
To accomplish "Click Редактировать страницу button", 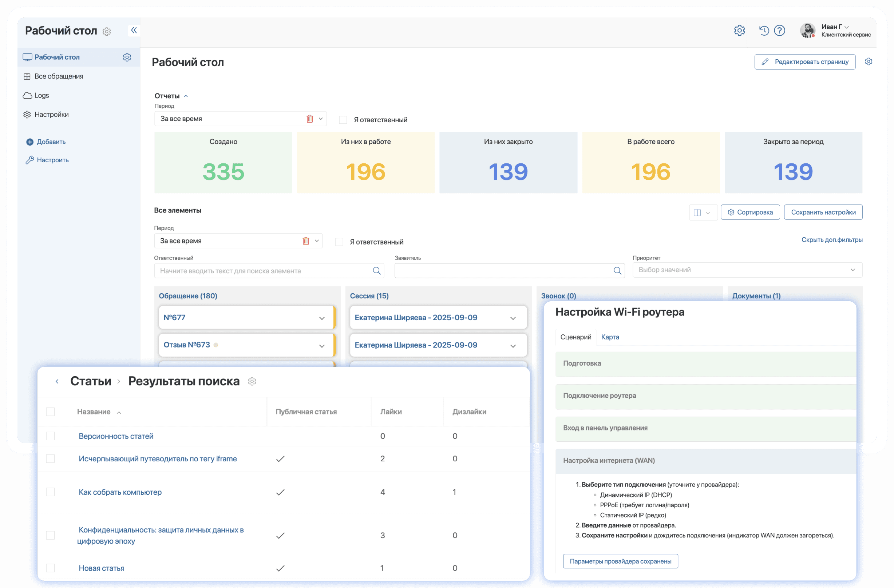I will coord(804,62).
